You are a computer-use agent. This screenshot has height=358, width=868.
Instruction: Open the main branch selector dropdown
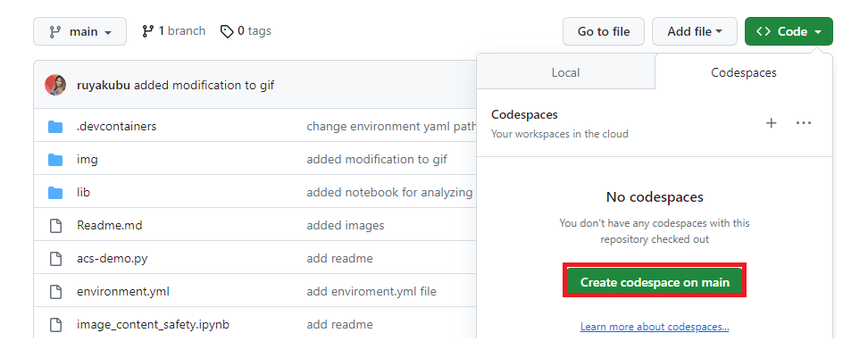pos(79,31)
